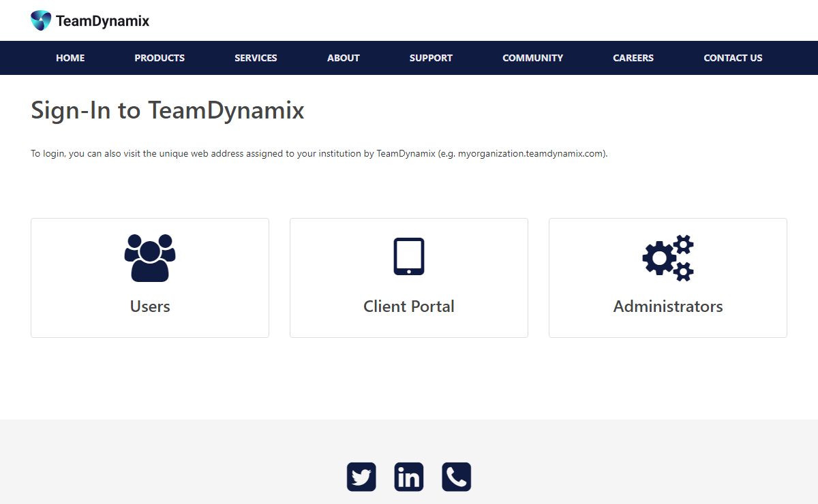Open the Services menu

pos(256,58)
